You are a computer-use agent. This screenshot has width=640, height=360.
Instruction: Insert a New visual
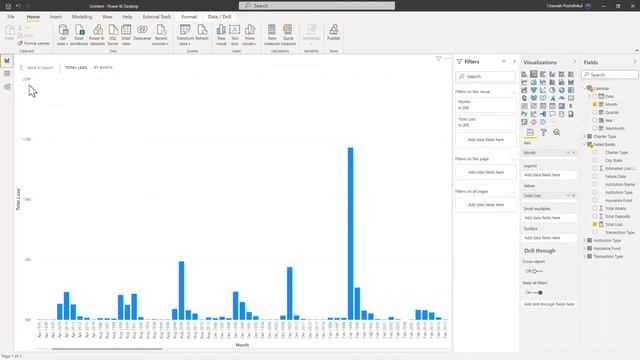point(221,35)
